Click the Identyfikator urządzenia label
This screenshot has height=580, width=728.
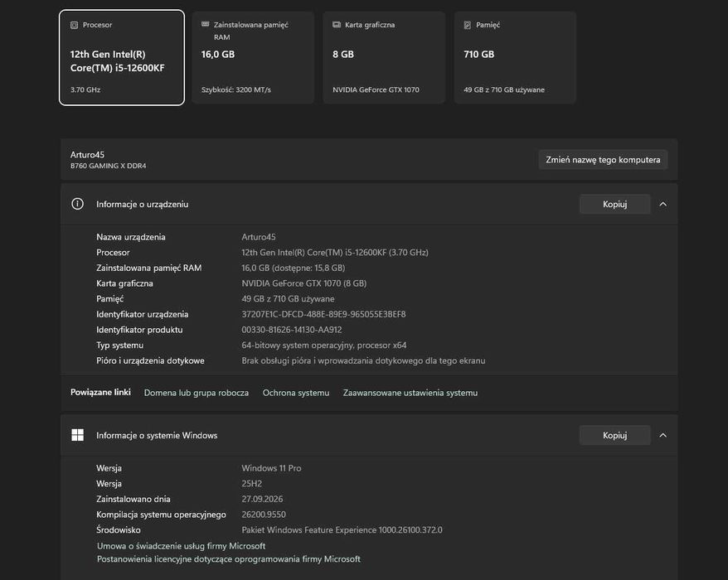(x=142, y=314)
